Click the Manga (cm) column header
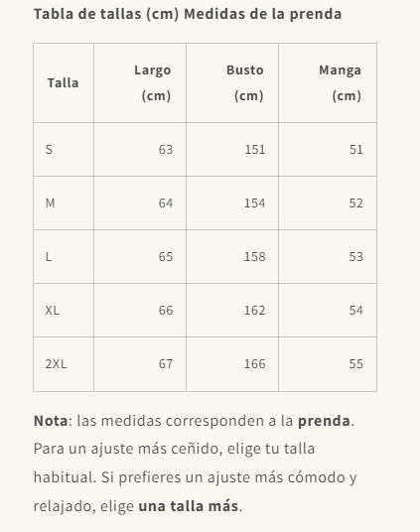The height and width of the screenshot is (532, 420). coord(328,82)
